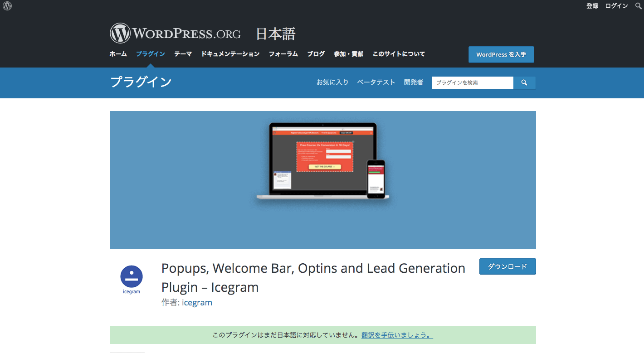Open the プラグイン section heading link
Screen dimensions: 644x353
pos(141,82)
